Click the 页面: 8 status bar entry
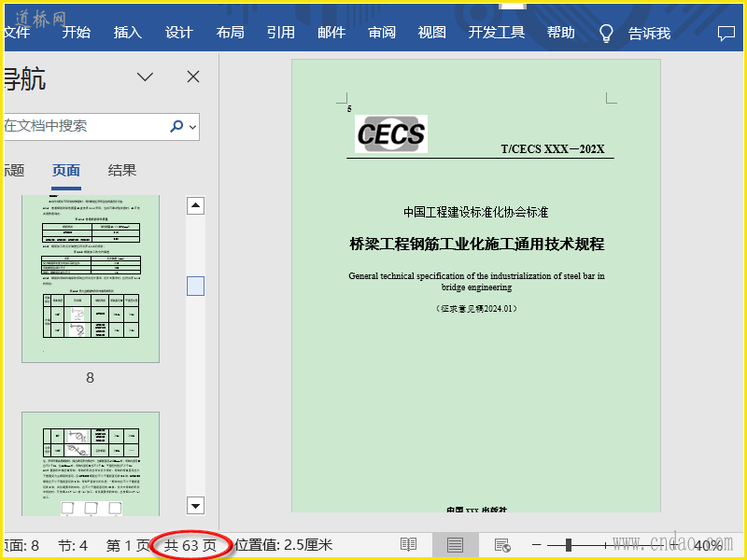The image size is (747, 560). pyautogui.click(x=21, y=545)
